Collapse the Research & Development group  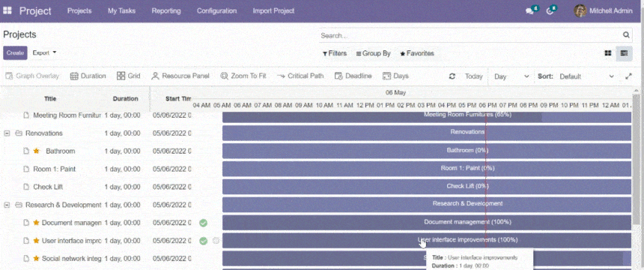[x=7, y=205]
